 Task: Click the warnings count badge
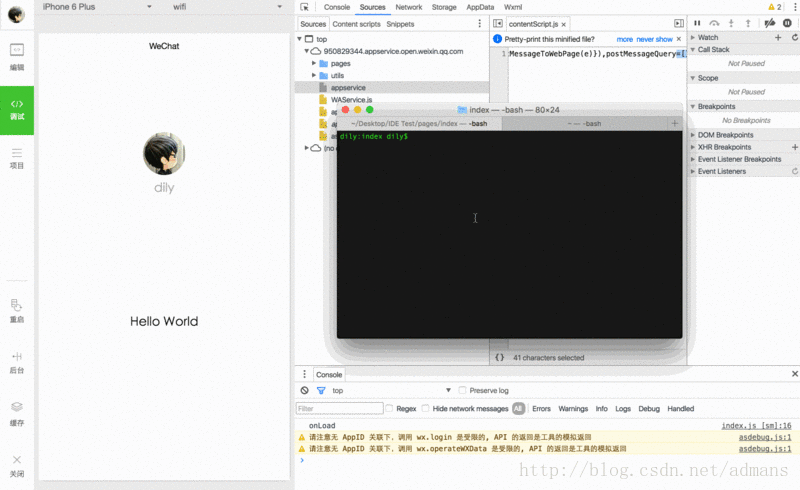pos(774,7)
